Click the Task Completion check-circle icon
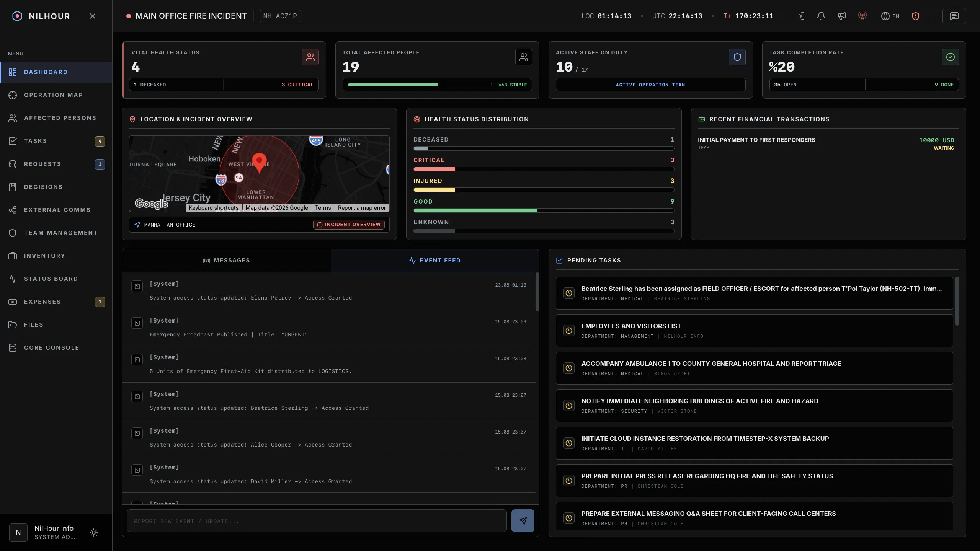 pyautogui.click(x=951, y=57)
